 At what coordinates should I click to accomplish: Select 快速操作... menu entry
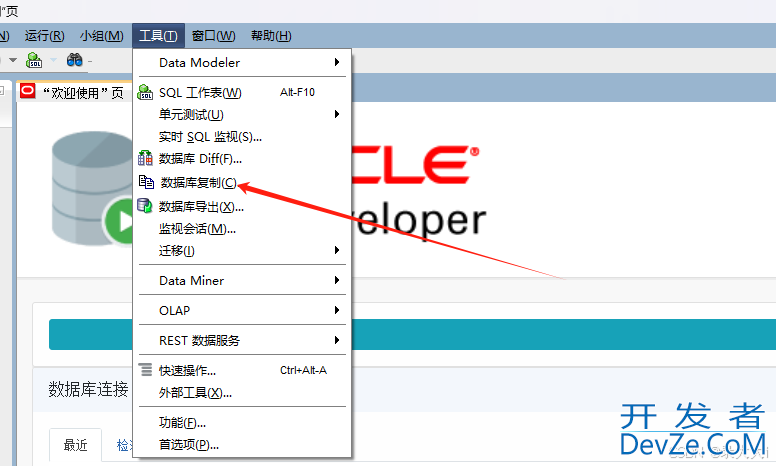(x=242, y=371)
